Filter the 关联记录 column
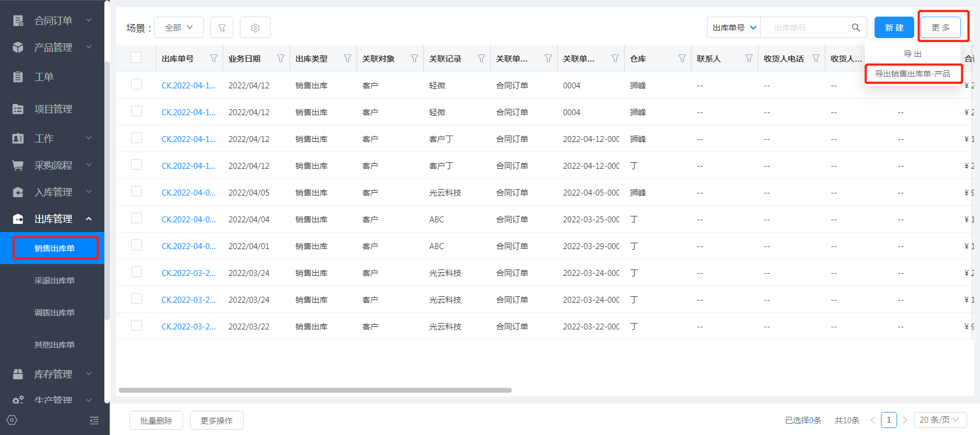The height and width of the screenshot is (435, 980). 481,58
